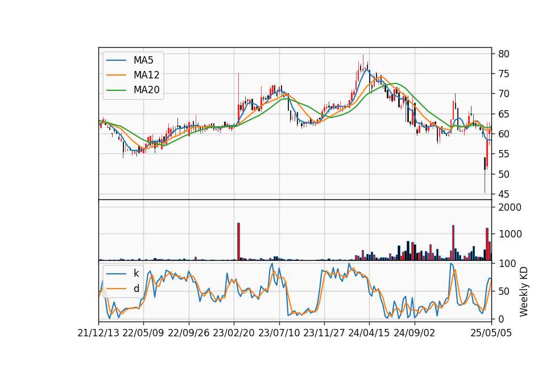Image resolution: width=546 pixels, height=392 pixels.
Task: Click the volume axis label 2000
Action: coord(510,207)
